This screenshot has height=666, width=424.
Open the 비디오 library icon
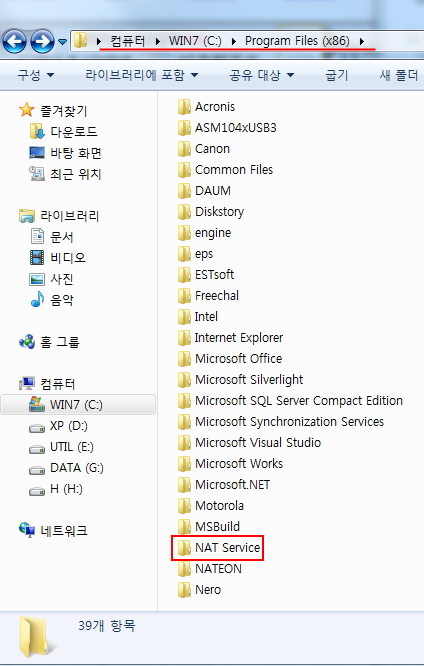click(37, 257)
